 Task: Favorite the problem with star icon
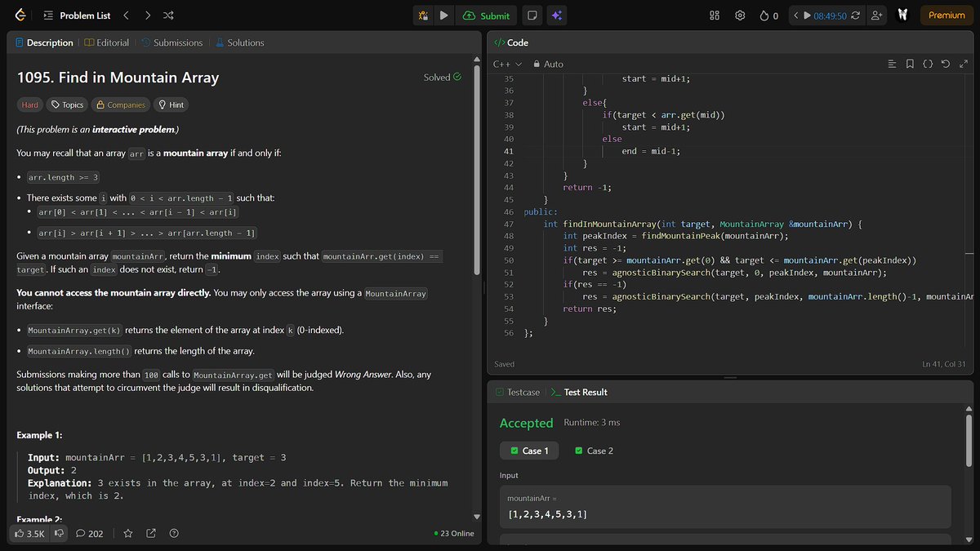pyautogui.click(x=128, y=533)
